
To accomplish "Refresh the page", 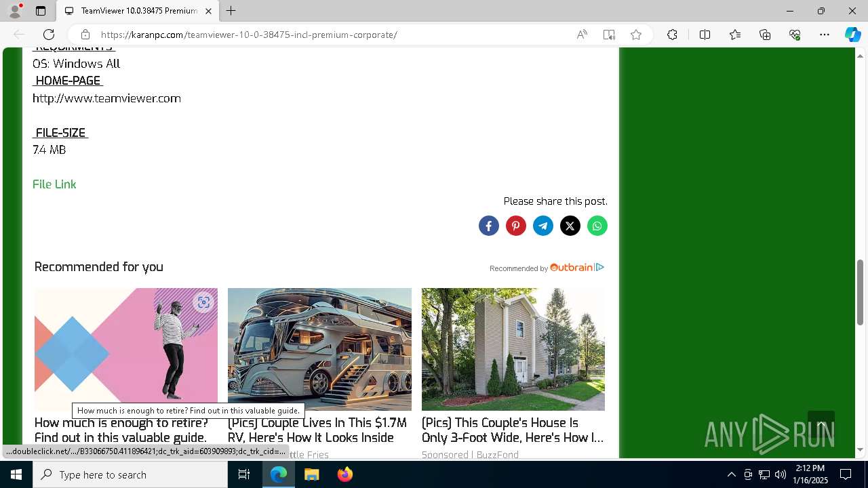I will [49, 35].
